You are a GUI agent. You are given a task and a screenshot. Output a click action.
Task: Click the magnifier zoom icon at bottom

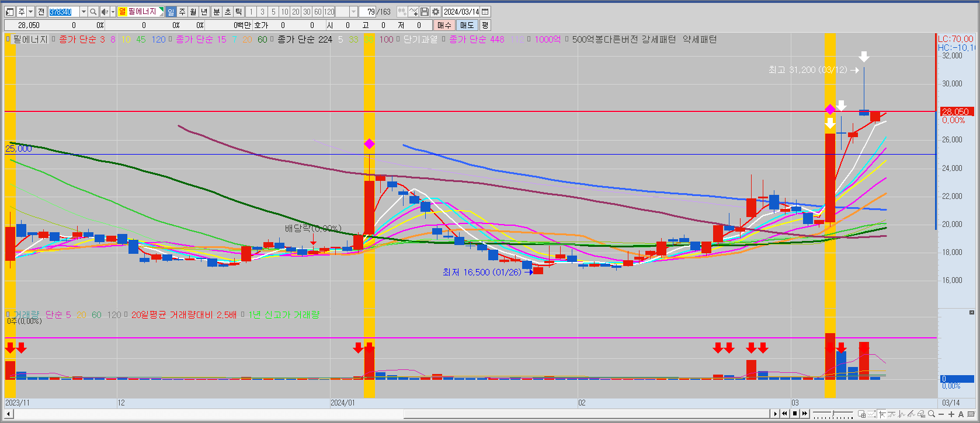tap(931, 414)
